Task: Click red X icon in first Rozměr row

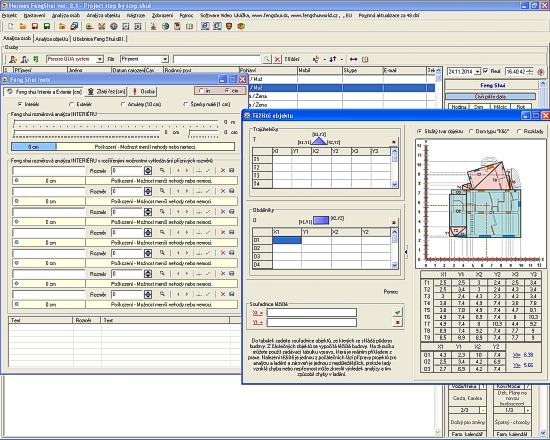Action: [223, 171]
